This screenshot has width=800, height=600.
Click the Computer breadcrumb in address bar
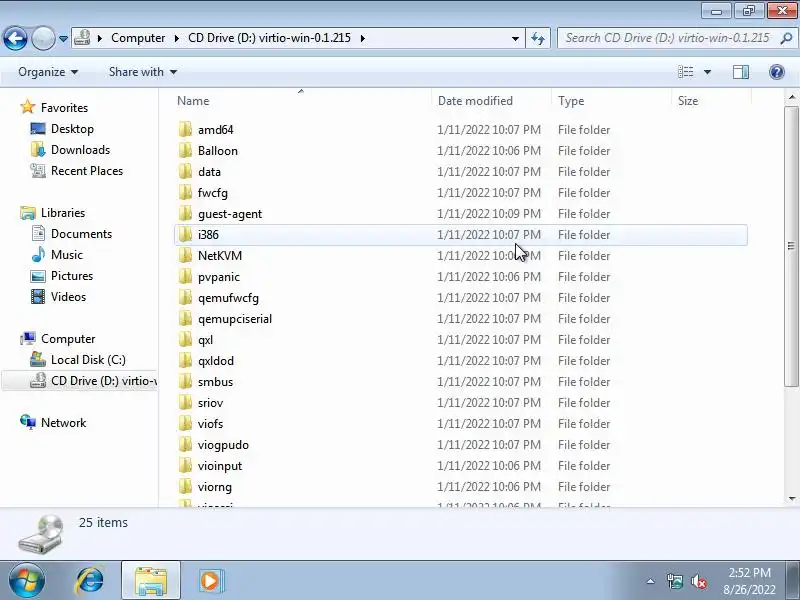[138, 38]
